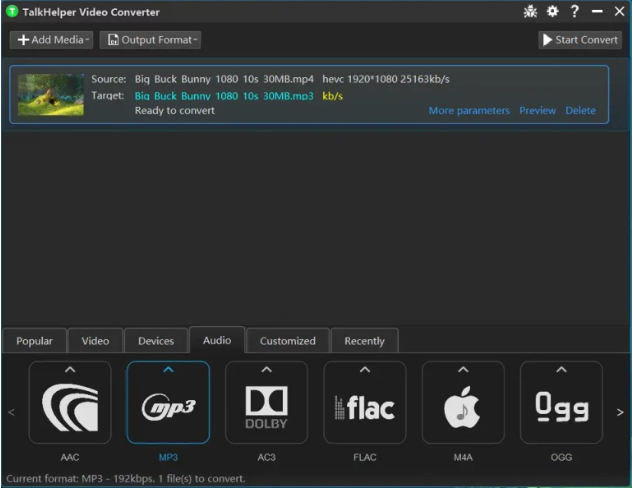Open the Add Media dropdown

point(51,40)
